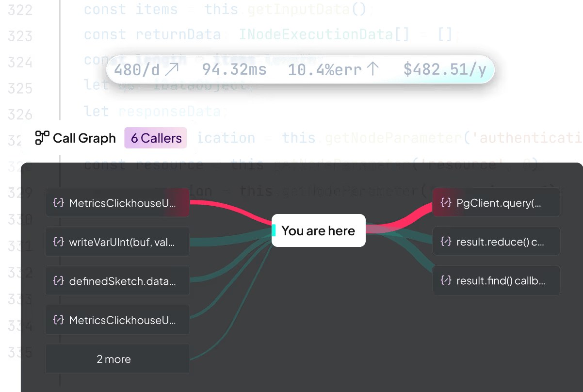Click the code icon on writeVarUInt(buf, val...) node
583x392 pixels.
(59, 241)
